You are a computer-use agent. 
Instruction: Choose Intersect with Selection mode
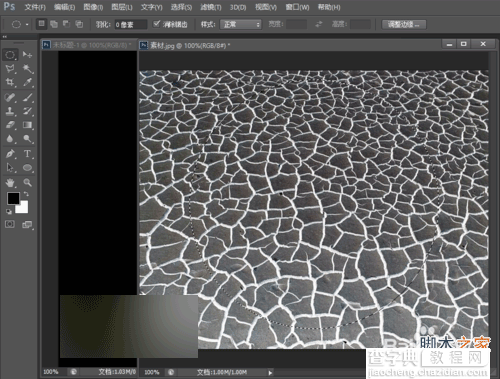click(79, 24)
